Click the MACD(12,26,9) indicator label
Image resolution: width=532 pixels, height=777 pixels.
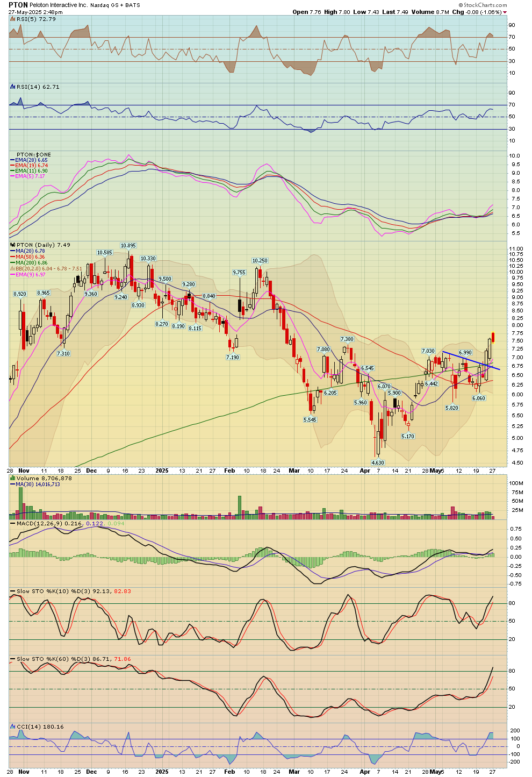click(40, 523)
